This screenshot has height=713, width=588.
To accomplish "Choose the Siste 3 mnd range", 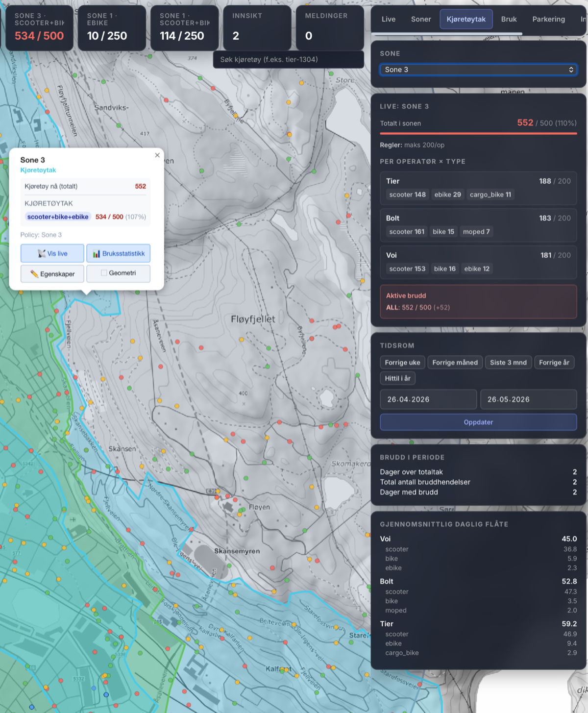I will pos(508,363).
